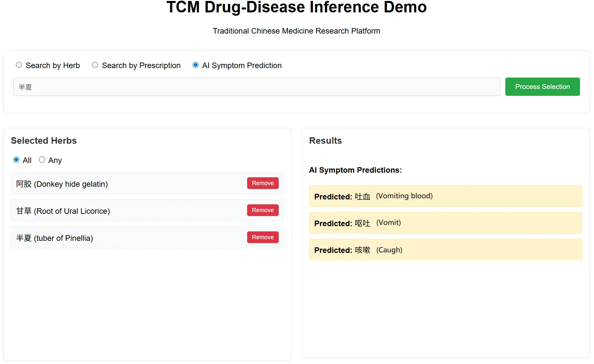The image size is (594, 364).
Task: Click the TCM Drug-Disease Inference Demo title
Action: click(x=296, y=7)
